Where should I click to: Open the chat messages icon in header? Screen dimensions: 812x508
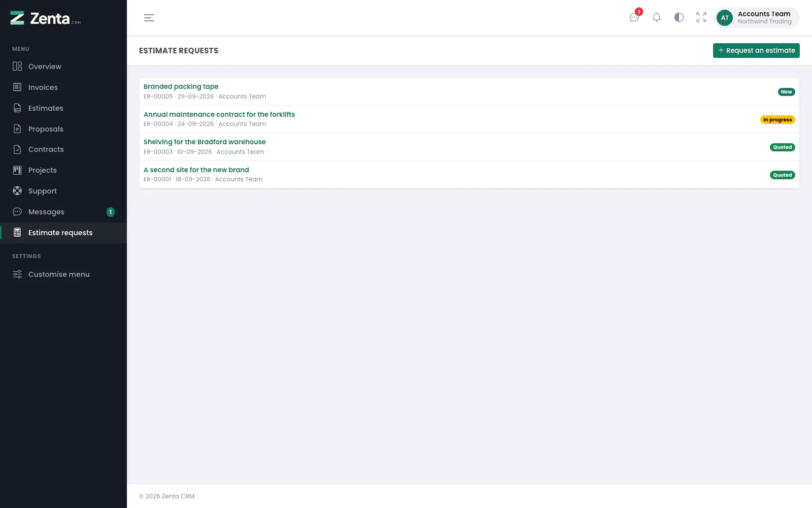[634, 18]
